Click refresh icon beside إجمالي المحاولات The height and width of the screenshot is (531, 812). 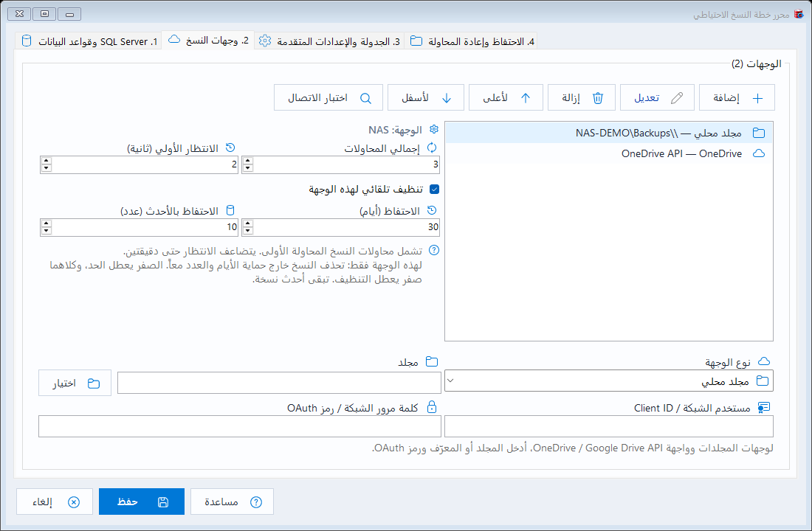click(x=432, y=148)
